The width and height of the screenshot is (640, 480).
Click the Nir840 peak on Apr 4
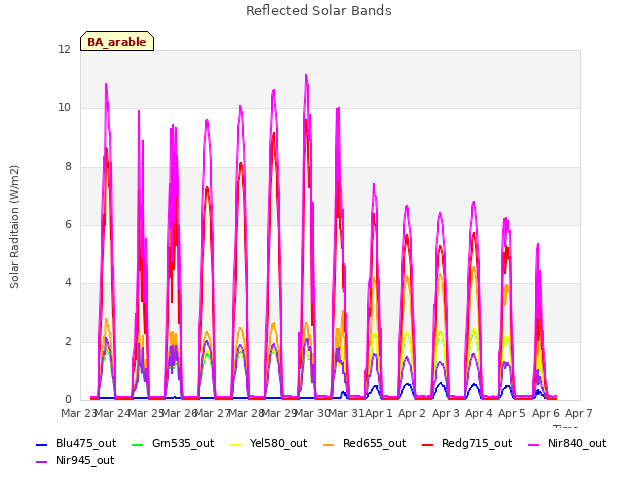(474, 202)
